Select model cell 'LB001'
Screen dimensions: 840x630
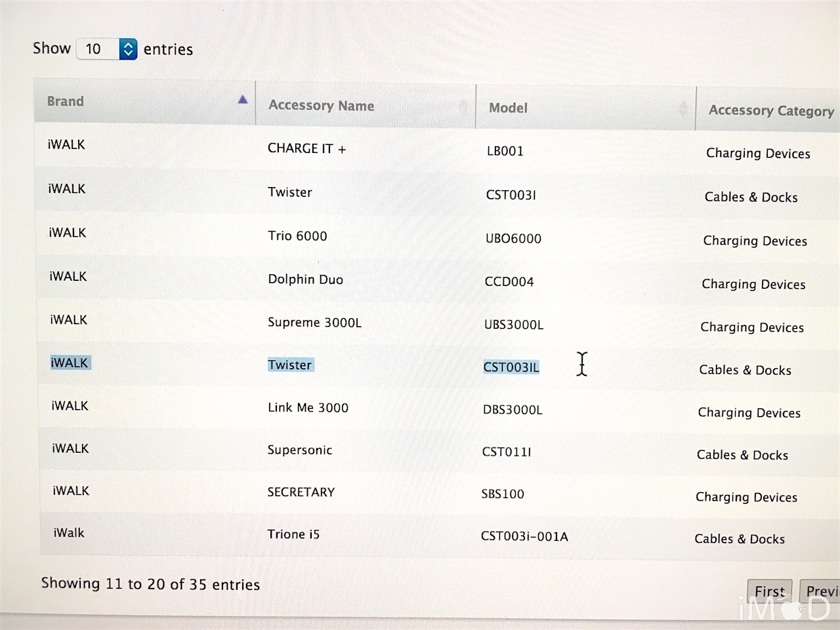[505, 152]
